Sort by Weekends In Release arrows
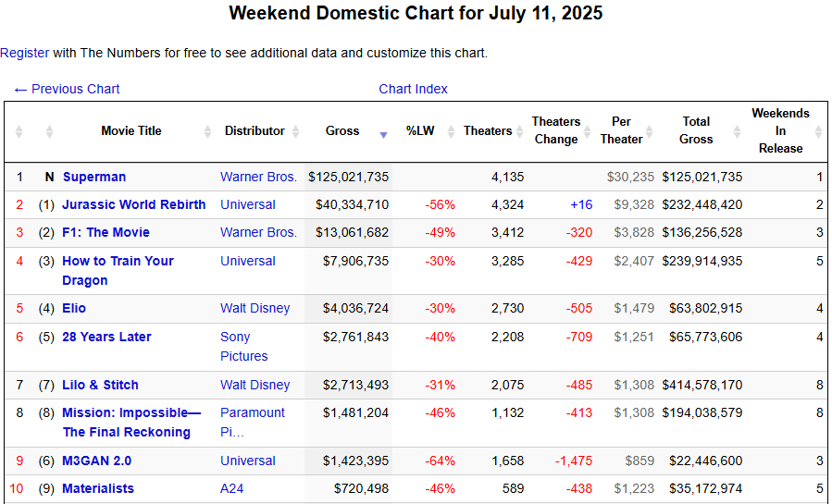 click(819, 131)
